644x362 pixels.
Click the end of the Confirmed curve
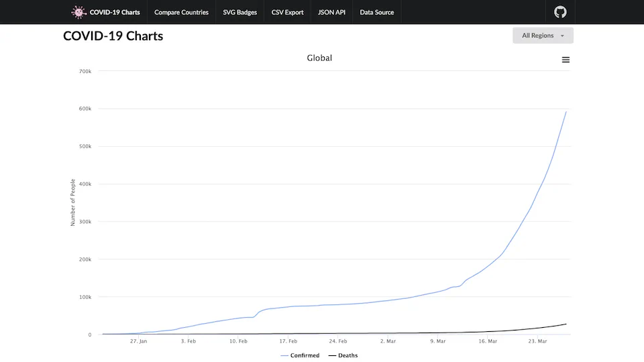pos(566,112)
